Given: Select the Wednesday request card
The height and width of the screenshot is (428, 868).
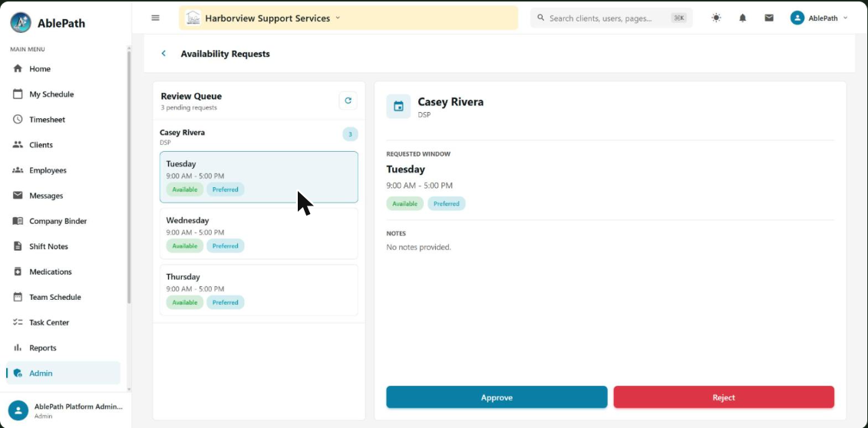Looking at the screenshot, I should (259, 233).
